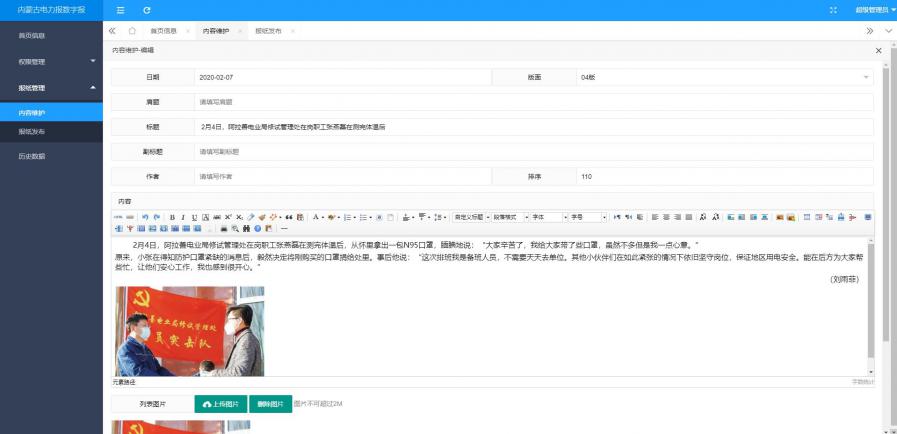Insert a horizontal rule line
Screen dimensions: 897x434
(284, 228)
